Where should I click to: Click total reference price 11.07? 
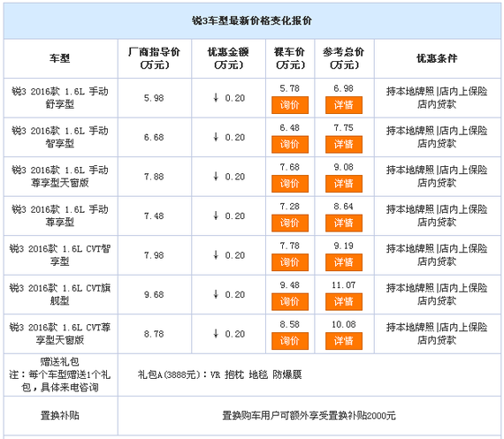344,285
